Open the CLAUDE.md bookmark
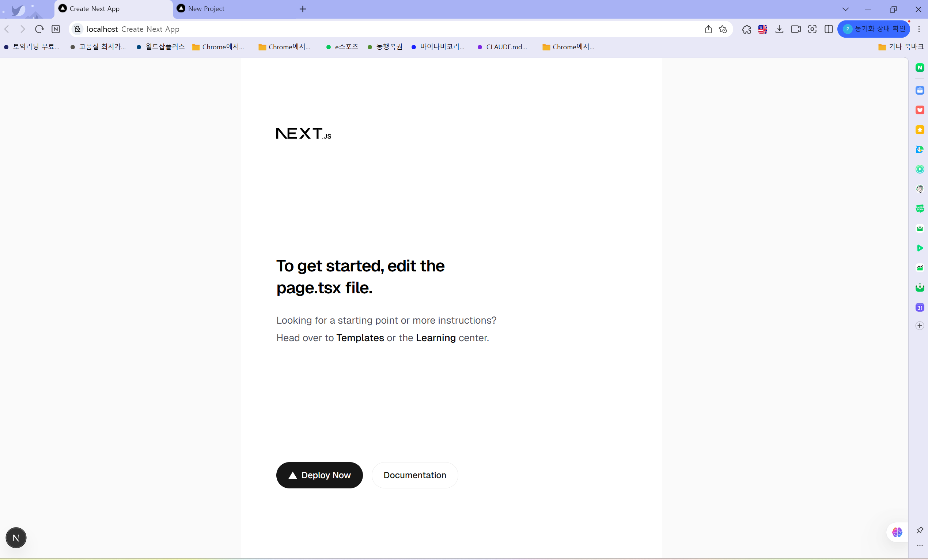Screen dimensions: 928x560 (503, 47)
